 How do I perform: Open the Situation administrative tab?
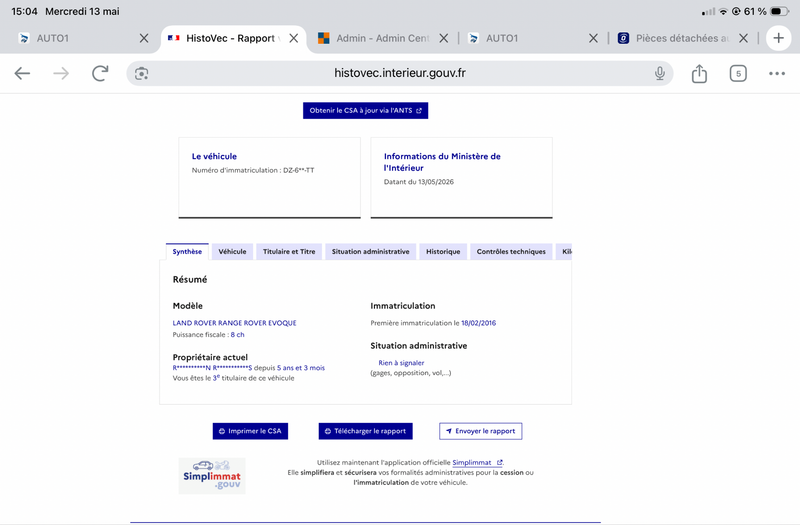pos(370,252)
